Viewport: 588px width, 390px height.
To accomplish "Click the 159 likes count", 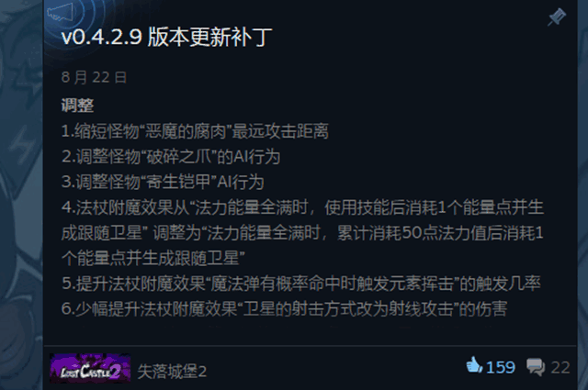I will point(501,367).
